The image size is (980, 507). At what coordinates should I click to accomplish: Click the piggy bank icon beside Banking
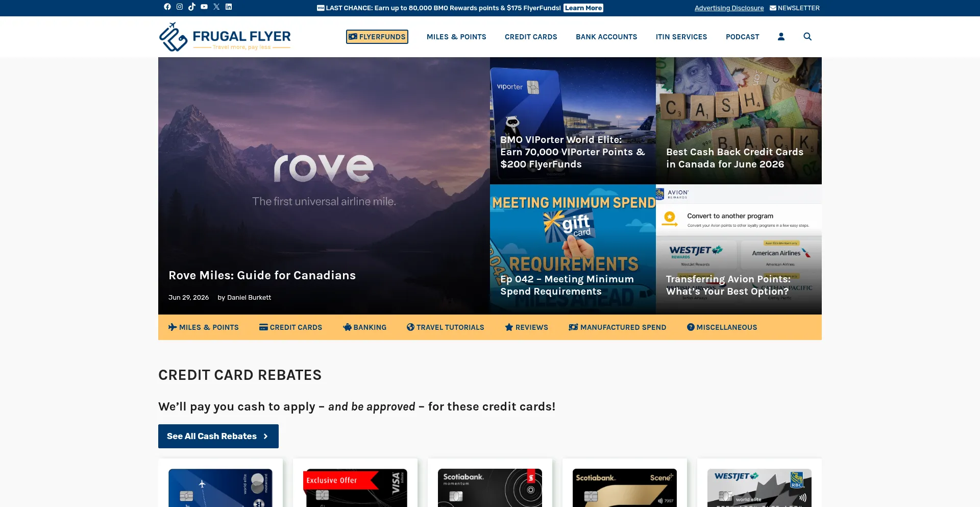pos(347,327)
